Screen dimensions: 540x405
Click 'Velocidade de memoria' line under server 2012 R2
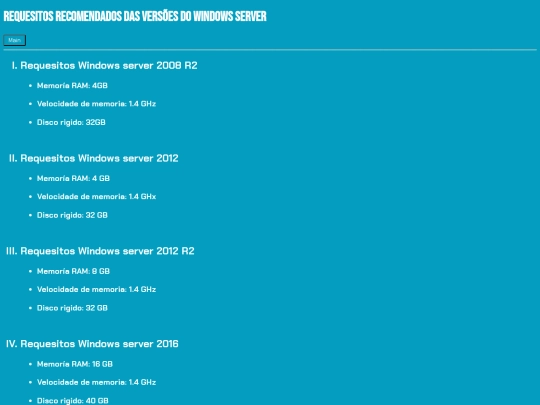(x=96, y=289)
